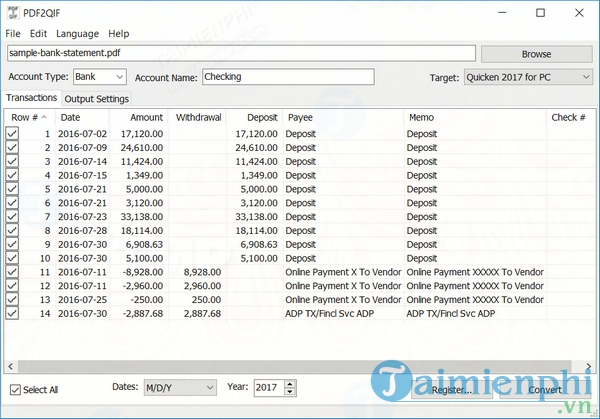This screenshot has height=419, width=600.
Task: Click the horizontal scrollbar thumb under the table
Action: 295,366
